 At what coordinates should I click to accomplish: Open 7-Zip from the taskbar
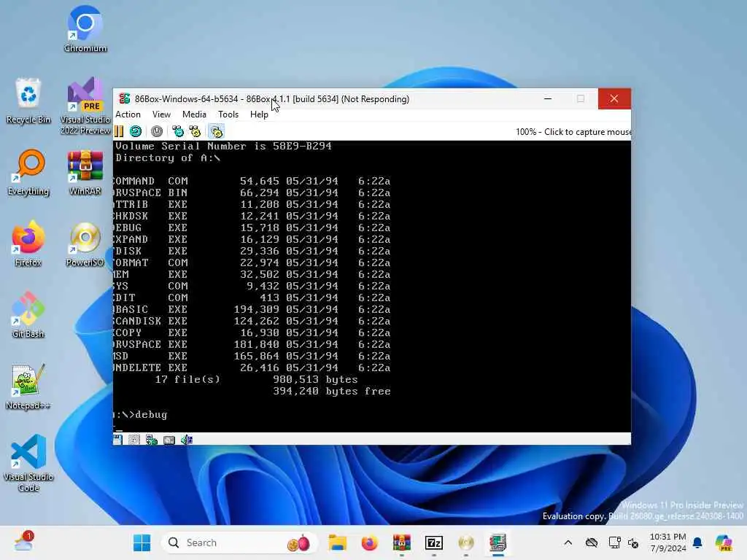[x=434, y=542]
